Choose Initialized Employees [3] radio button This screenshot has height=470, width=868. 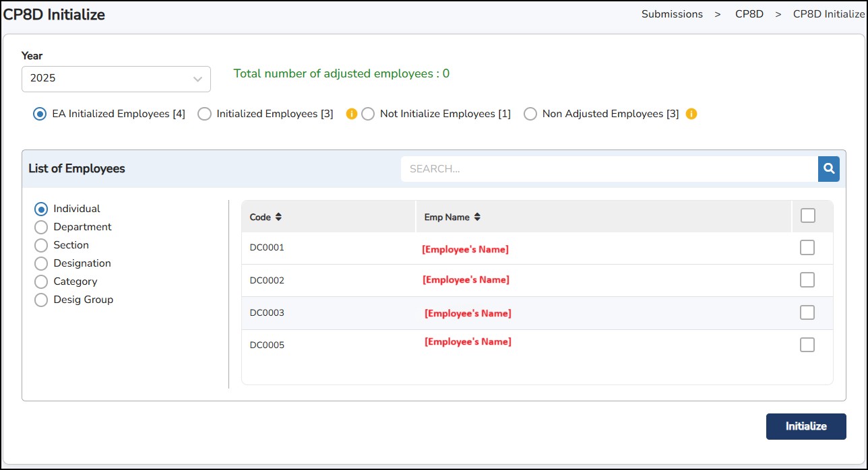[204, 114]
